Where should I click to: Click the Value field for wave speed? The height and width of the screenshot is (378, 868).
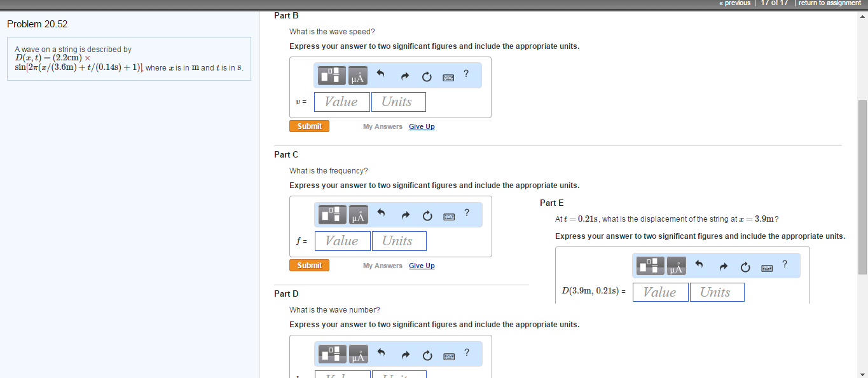point(341,102)
